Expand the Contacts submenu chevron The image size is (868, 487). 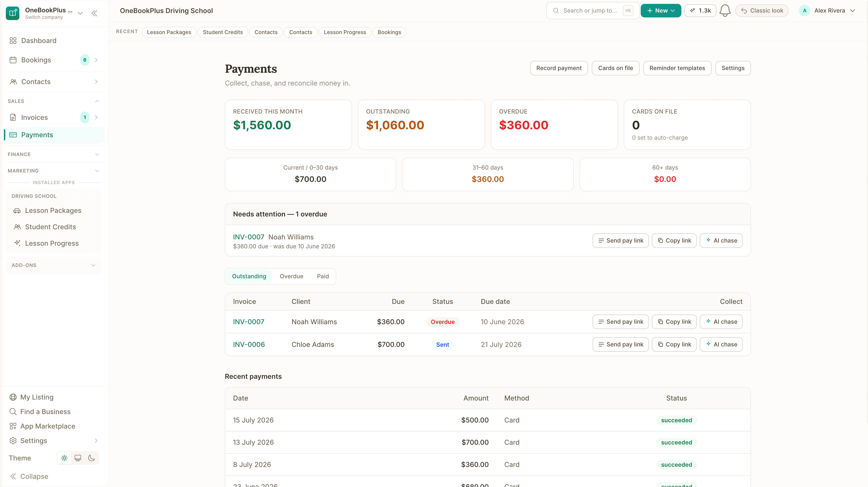(x=96, y=82)
